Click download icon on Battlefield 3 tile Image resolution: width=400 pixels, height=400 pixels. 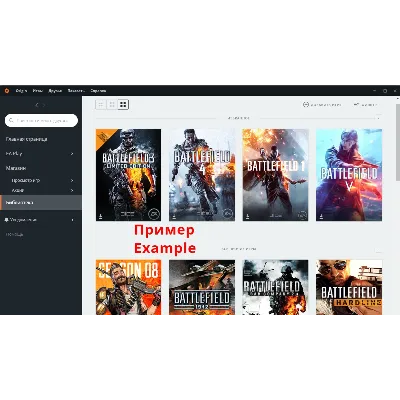101,216
